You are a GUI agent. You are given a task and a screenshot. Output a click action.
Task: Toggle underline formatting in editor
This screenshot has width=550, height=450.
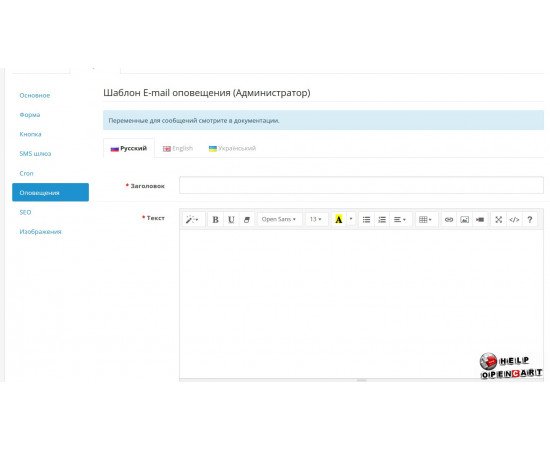point(231,220)
